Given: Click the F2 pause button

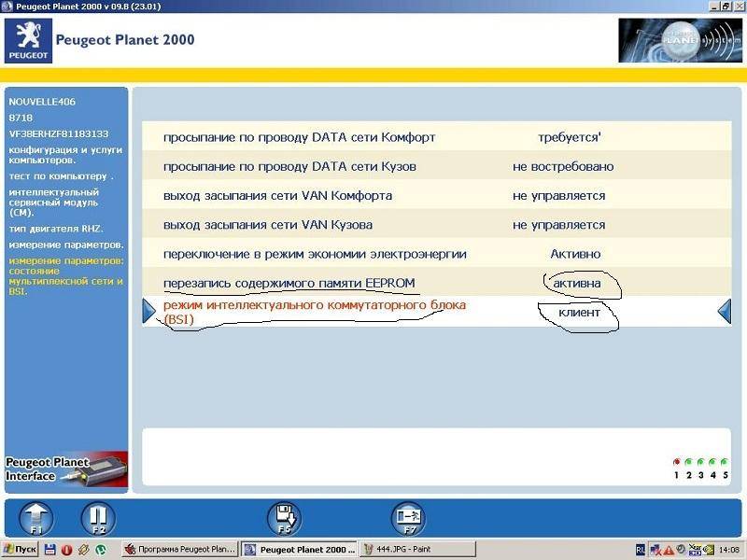Looking at the screenshot, I should pos(97,518).
